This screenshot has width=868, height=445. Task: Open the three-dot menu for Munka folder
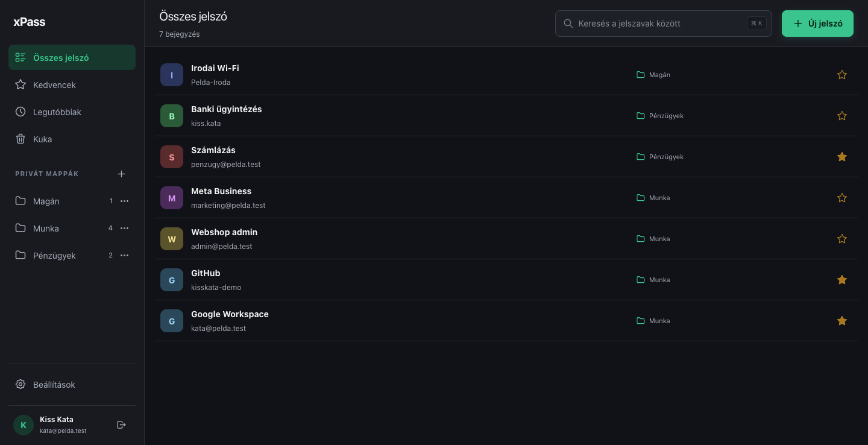tap(124, 228)
